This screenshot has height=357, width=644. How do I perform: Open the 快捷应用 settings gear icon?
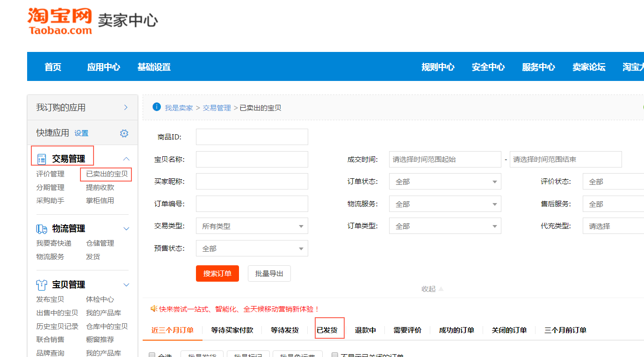[124, 133]
